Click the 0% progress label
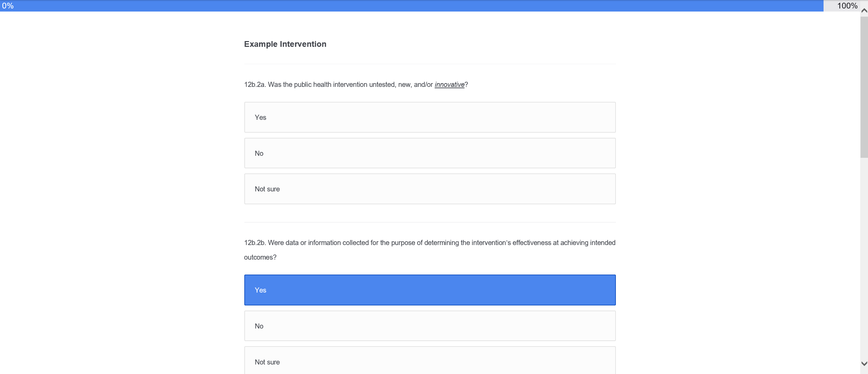The image size is (868, 374). (8, 6)
